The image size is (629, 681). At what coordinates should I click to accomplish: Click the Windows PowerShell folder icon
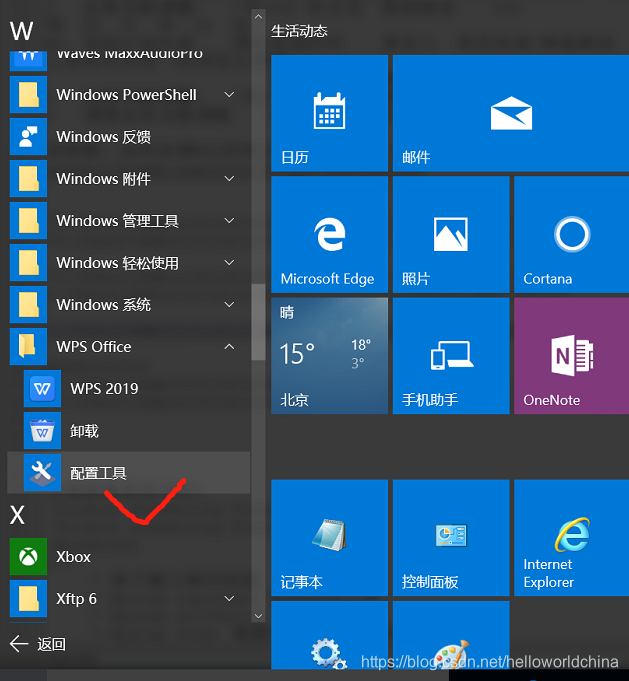tap(28, 95)
